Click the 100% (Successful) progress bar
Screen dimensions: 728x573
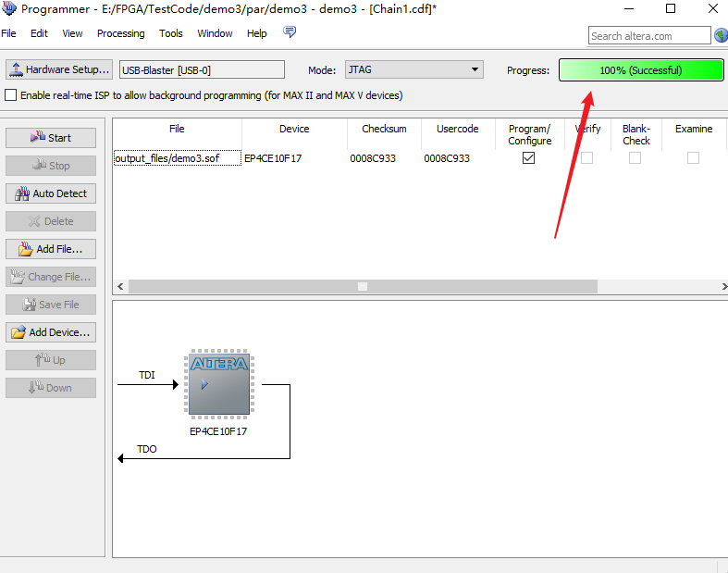[x=641, y=70]
